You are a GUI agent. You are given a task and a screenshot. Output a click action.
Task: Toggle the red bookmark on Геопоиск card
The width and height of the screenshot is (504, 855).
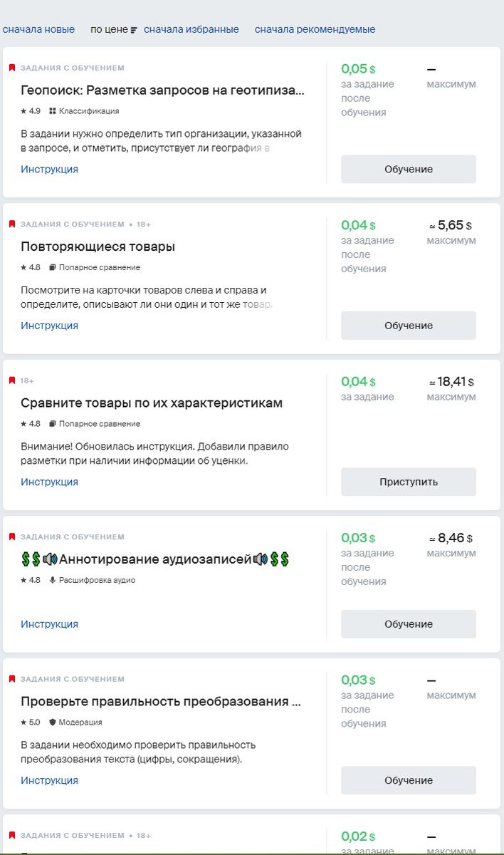11,67
